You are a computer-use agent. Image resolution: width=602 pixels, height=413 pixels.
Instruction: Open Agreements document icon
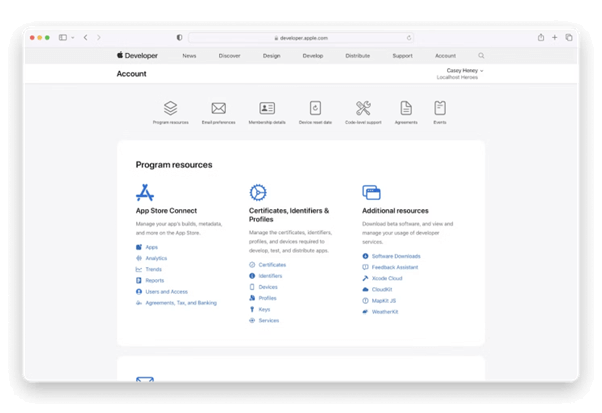pyautogui.click(x=406, y=108)
